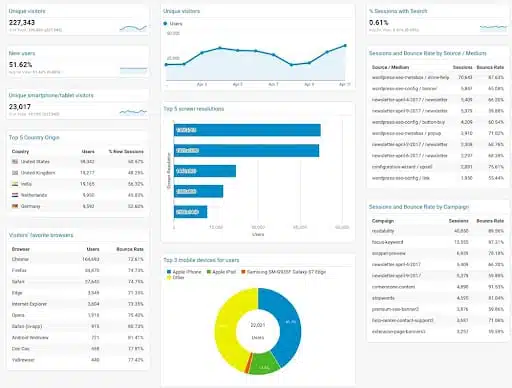512x388 pixels.
Task: Click the 227,343 unique visitors value
Action: point(22,23)
